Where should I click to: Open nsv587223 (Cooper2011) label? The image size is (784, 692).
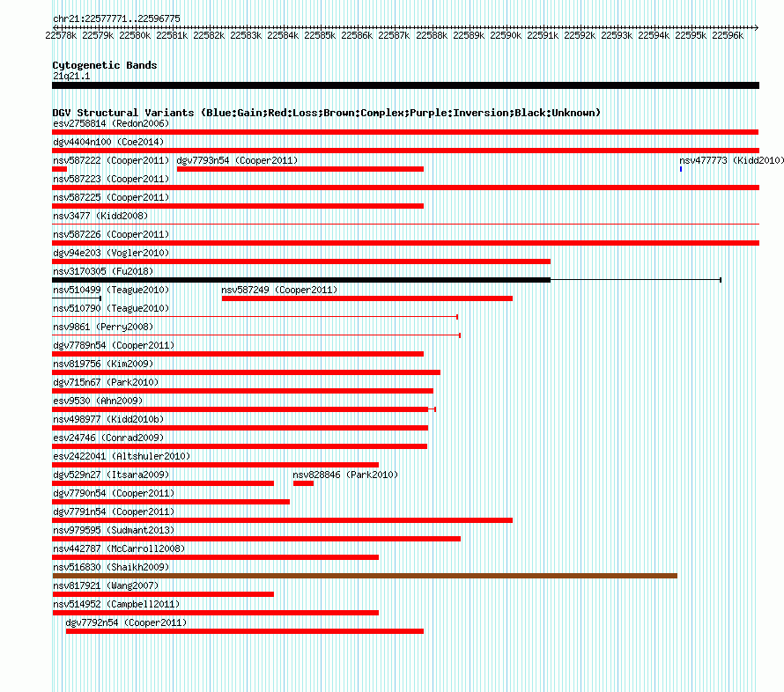pyautogui.click(x=111, y=179)
